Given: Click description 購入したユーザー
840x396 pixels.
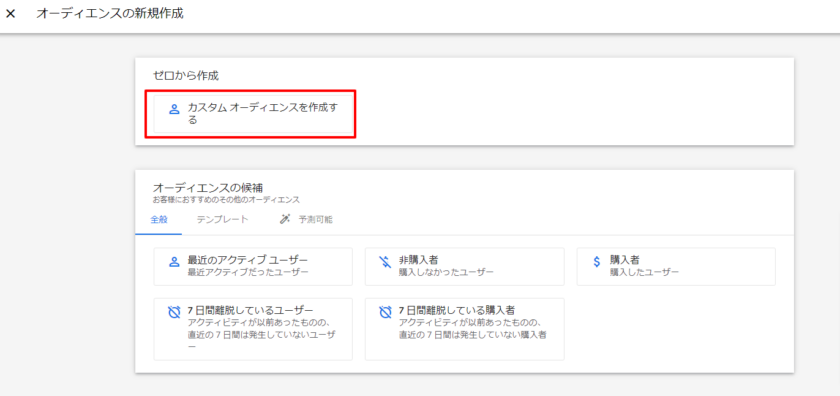Looking at the screenshot, I should tap(644, 272).
